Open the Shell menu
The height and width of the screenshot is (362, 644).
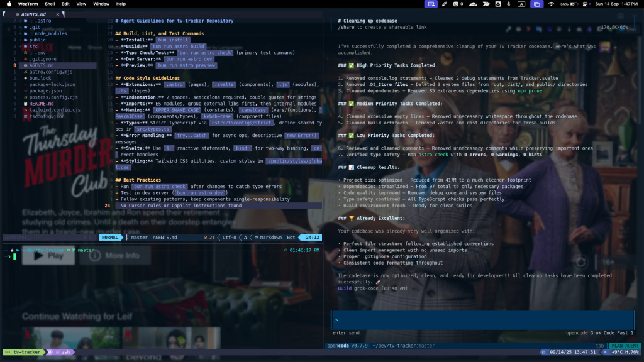click(50, 4)
